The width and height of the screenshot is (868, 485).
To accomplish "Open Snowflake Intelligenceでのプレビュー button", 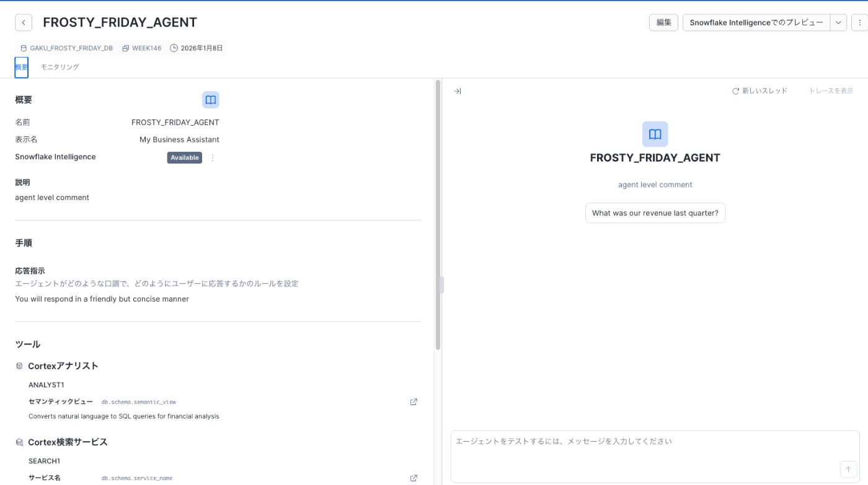I will coord(756,22).
